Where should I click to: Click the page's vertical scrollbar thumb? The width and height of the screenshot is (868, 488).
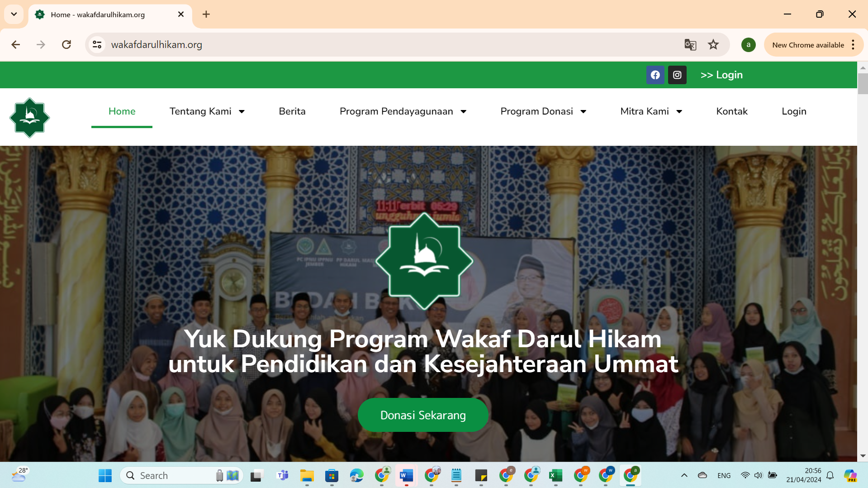click(x=863, y=83)
